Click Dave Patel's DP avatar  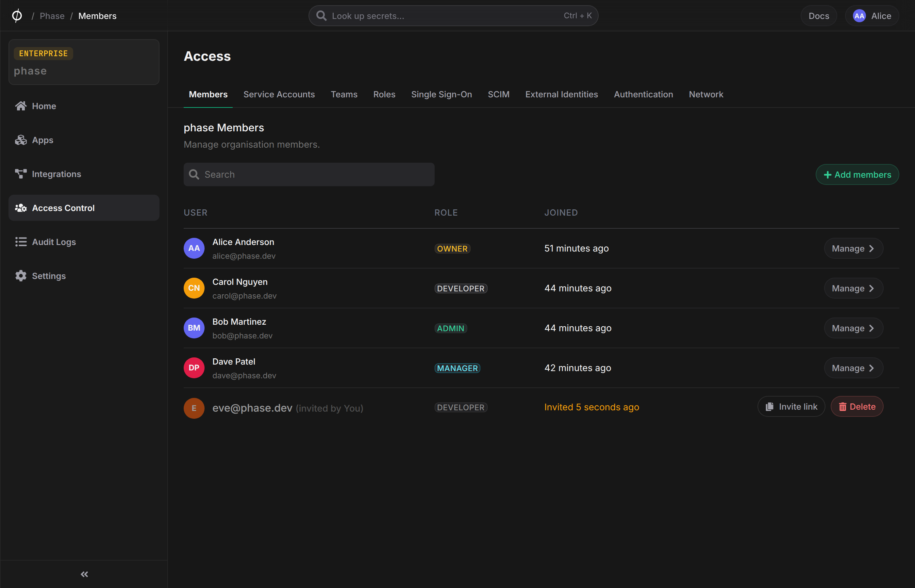(194, 368)
